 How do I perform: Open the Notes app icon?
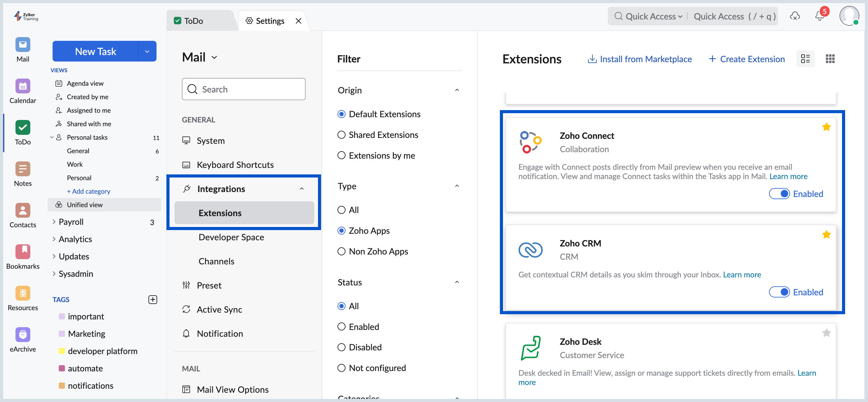click(23, 169)
